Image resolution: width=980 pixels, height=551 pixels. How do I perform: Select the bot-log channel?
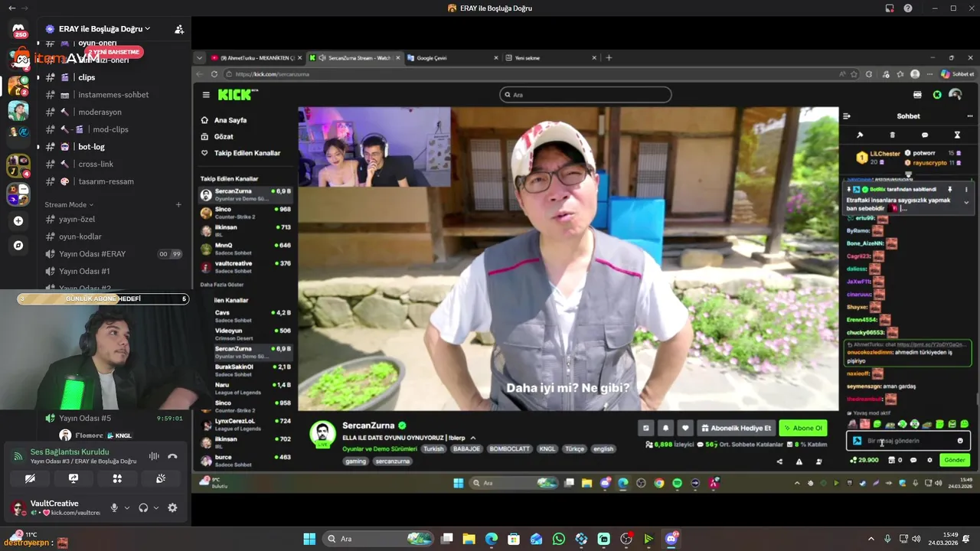114,147
